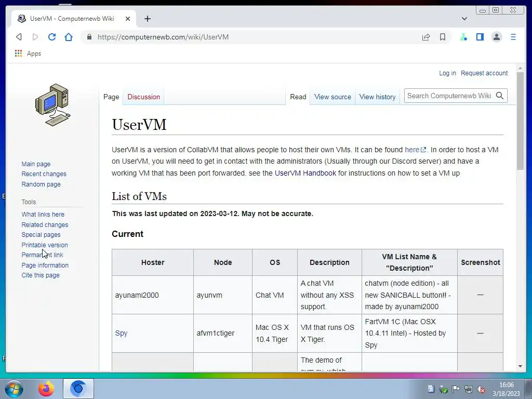Open the View source tab

tap(332, 97)
